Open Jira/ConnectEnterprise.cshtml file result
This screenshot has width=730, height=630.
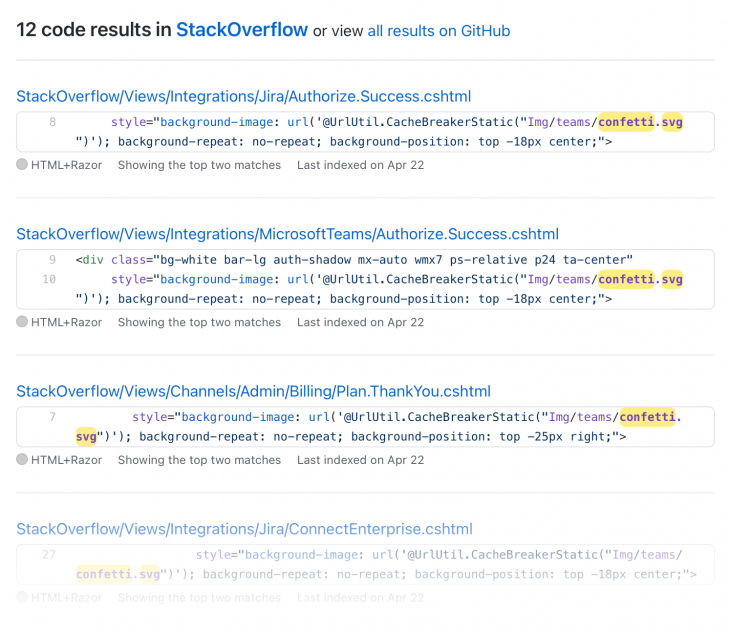click(244, 529)
